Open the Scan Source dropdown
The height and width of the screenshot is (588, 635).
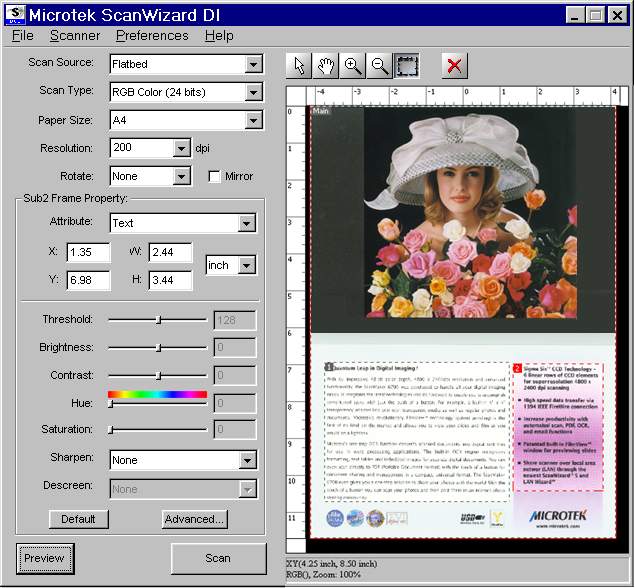tap(253, 64)
